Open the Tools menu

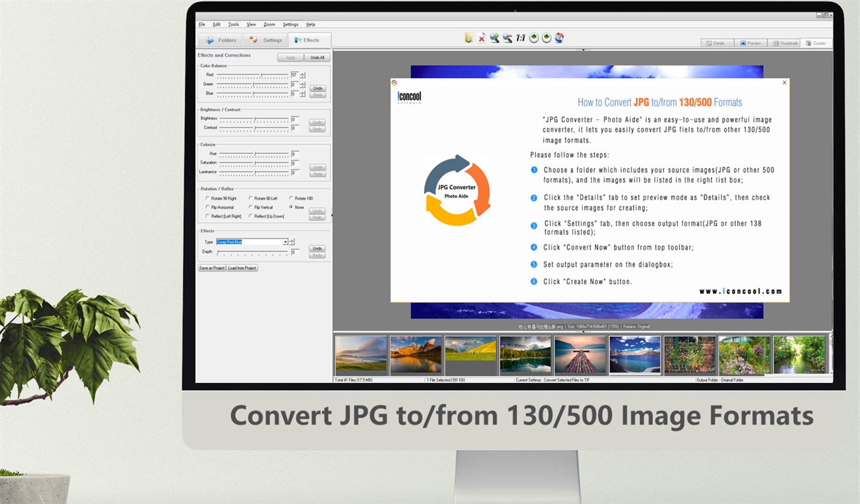tap(233, 24)
